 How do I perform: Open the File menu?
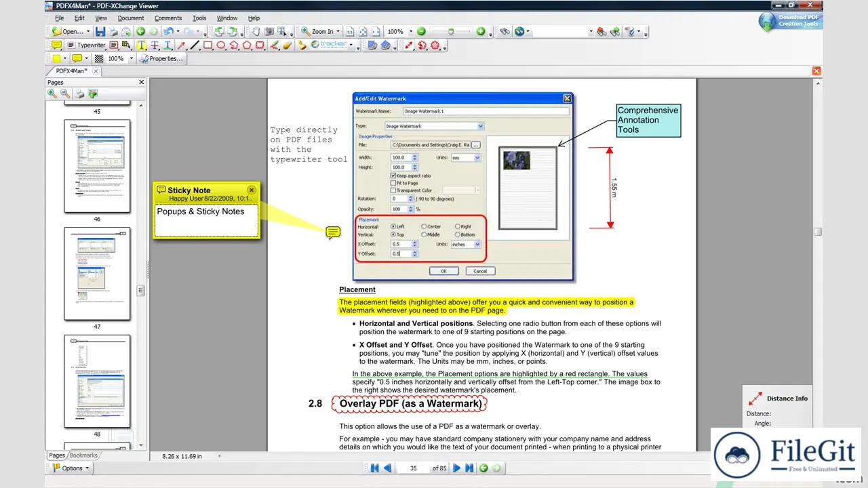[59, 18]
